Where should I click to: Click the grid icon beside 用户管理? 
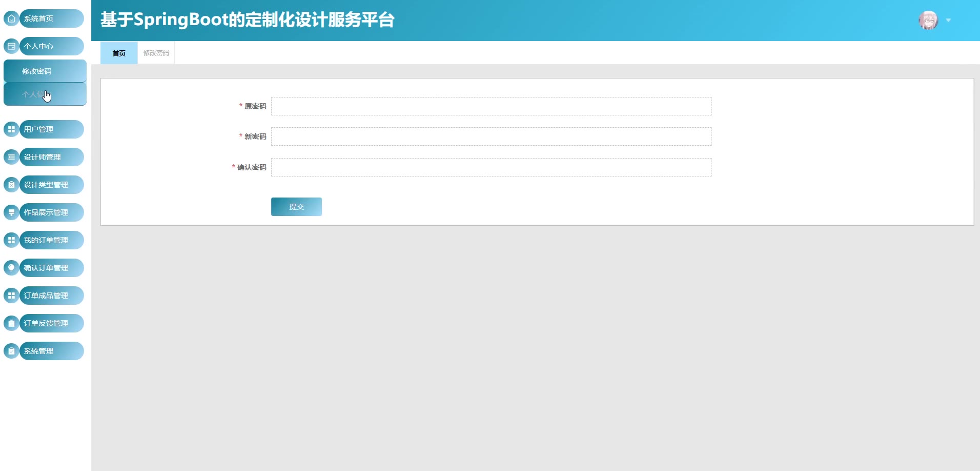click(11, 129)
